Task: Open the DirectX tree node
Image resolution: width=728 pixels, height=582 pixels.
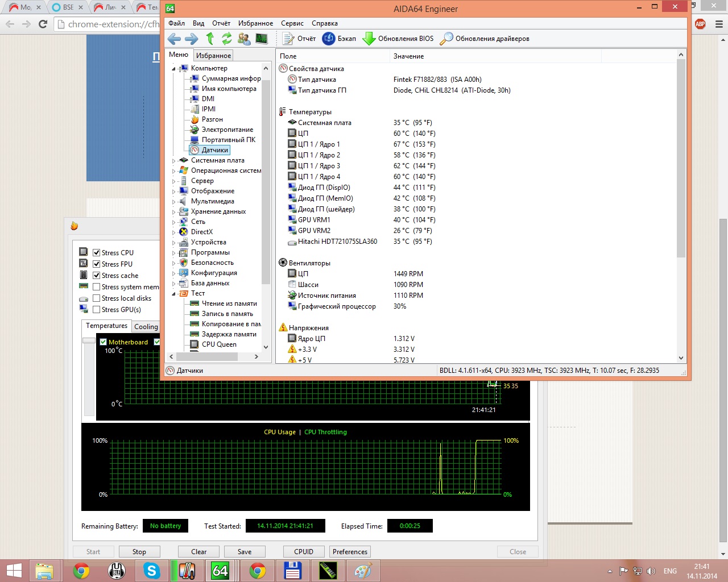Action: pos(202,232)
